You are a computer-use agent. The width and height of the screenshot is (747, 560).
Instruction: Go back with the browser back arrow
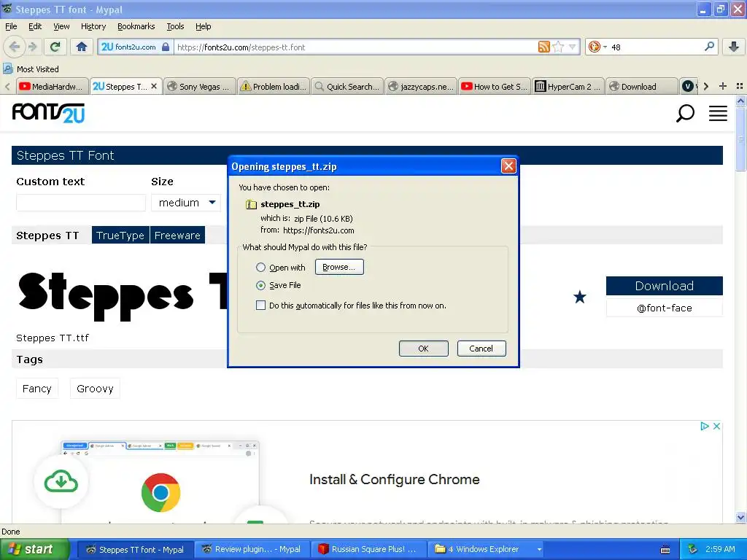click(15, 47)
